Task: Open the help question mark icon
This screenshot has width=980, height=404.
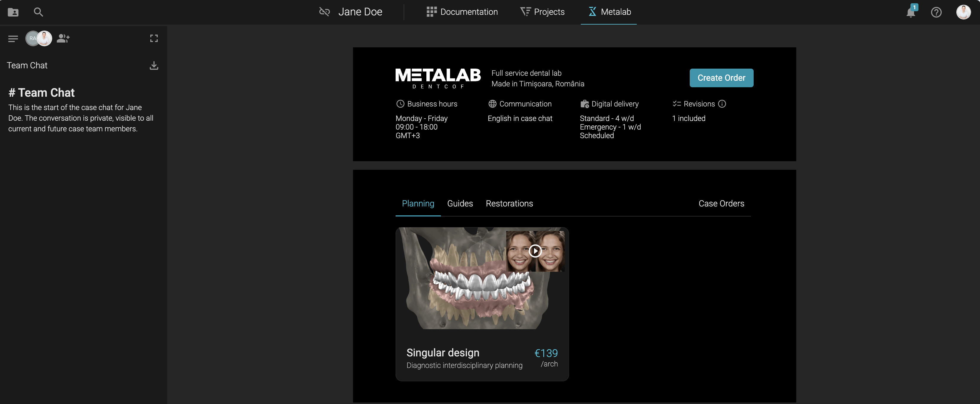Action: click(936, 12)
